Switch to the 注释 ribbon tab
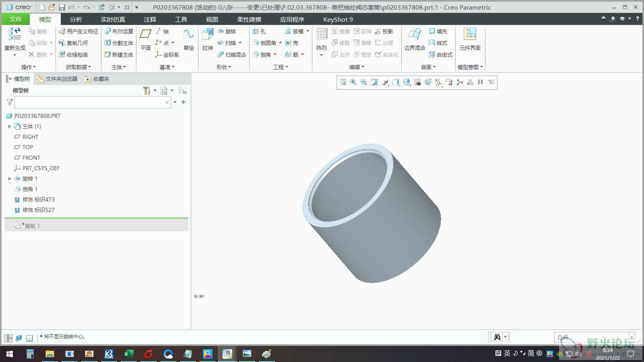 click(150, 19)
